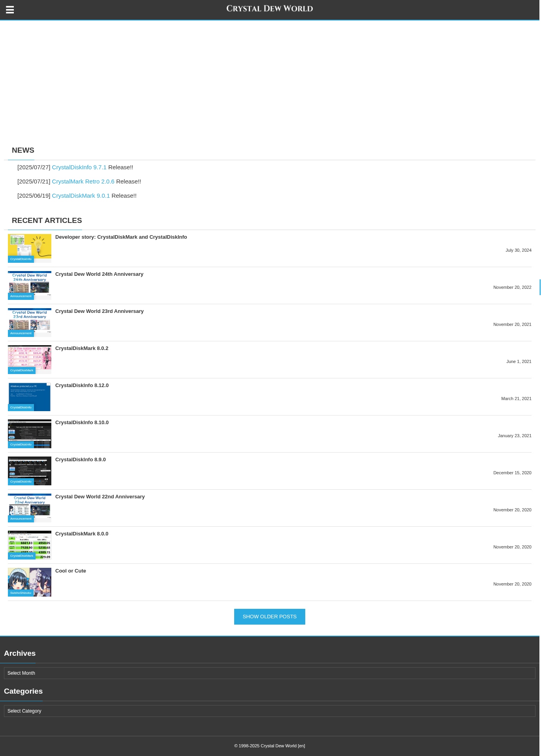
Task: Click the July 30, 2024 date text
Action: (518, 250)
